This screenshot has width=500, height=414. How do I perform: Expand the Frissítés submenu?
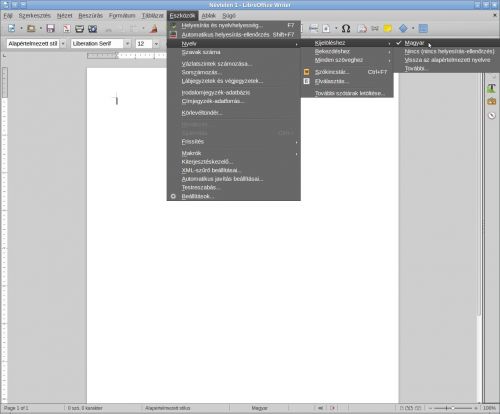point(234,142)
